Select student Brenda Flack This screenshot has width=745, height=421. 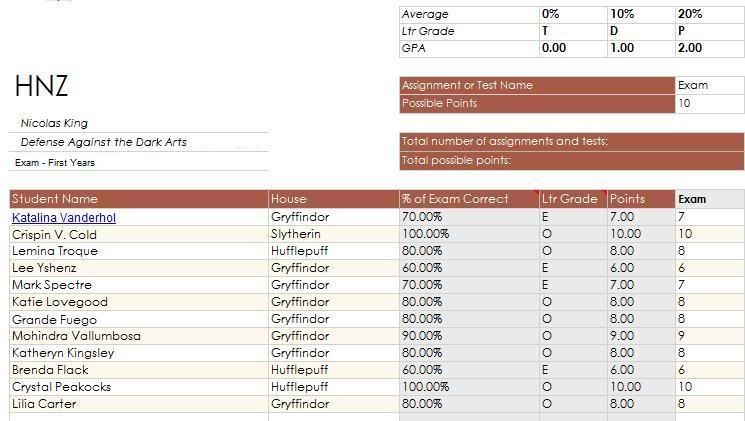(139, 370)
